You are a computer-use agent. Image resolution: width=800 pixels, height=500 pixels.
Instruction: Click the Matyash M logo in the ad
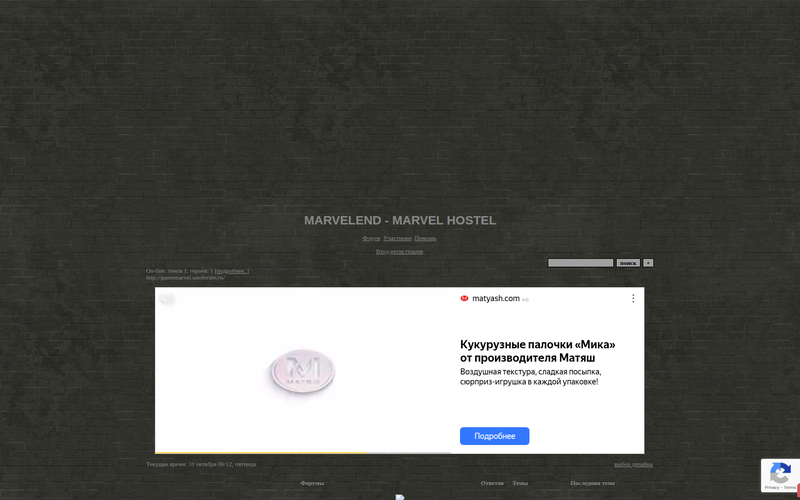tap(302, 372)
